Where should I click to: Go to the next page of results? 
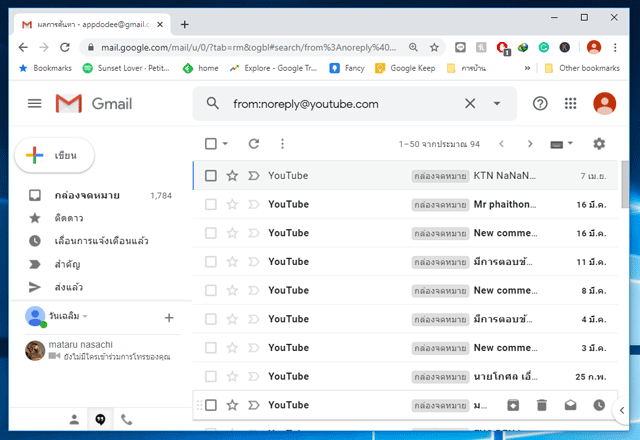[x=530, y=144]
